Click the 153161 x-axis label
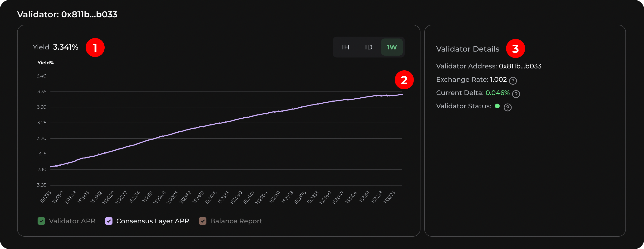 364,197
